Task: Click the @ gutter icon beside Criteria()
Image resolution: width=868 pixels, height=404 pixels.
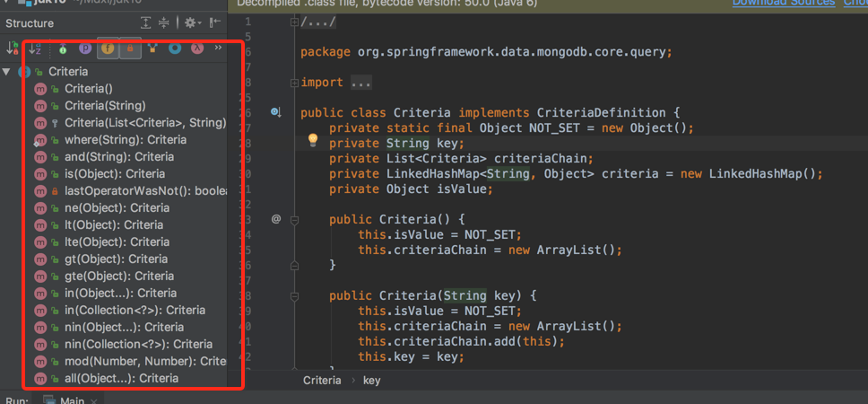Action: pos(275,219)
